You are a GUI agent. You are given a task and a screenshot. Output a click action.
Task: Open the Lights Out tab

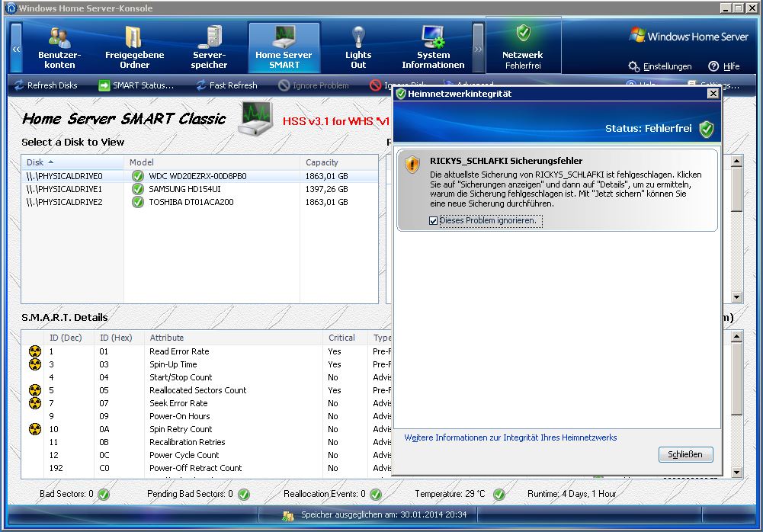pos(358,48)
